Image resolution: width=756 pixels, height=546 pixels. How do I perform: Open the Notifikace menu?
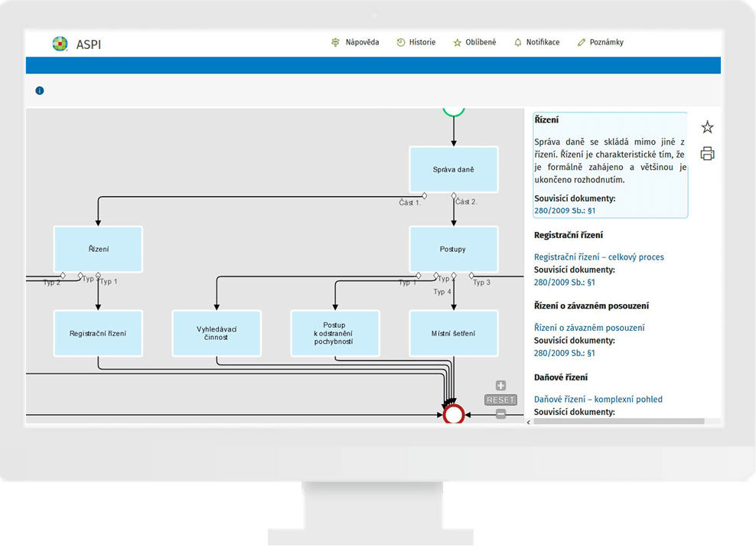click(536, 43)
